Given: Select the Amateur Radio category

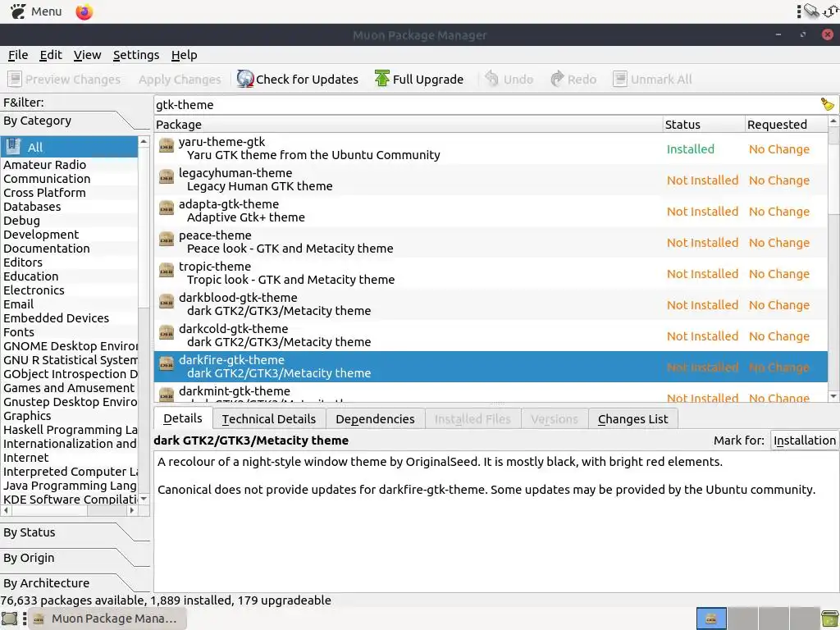Looking at the screenshot, I should [x=69, y=164].
